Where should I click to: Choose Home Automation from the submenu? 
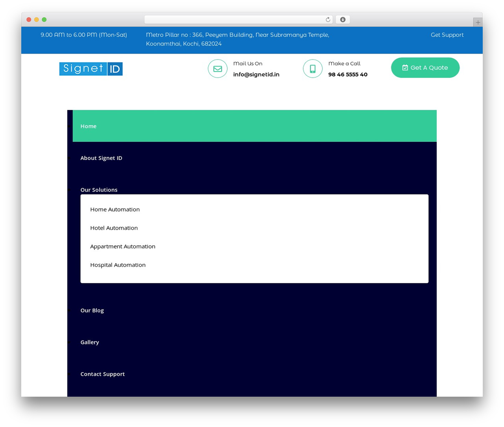point(115,209)
